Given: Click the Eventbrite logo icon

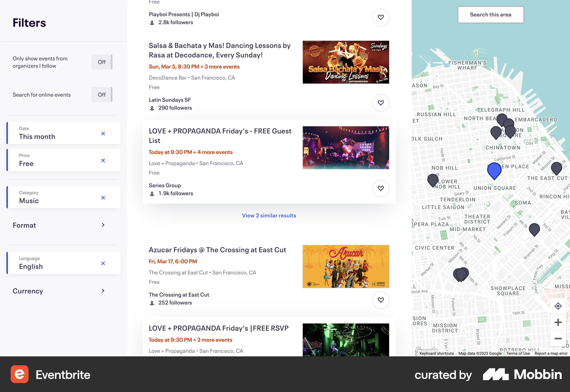Looking at the screenshot, I should (20, 375).
